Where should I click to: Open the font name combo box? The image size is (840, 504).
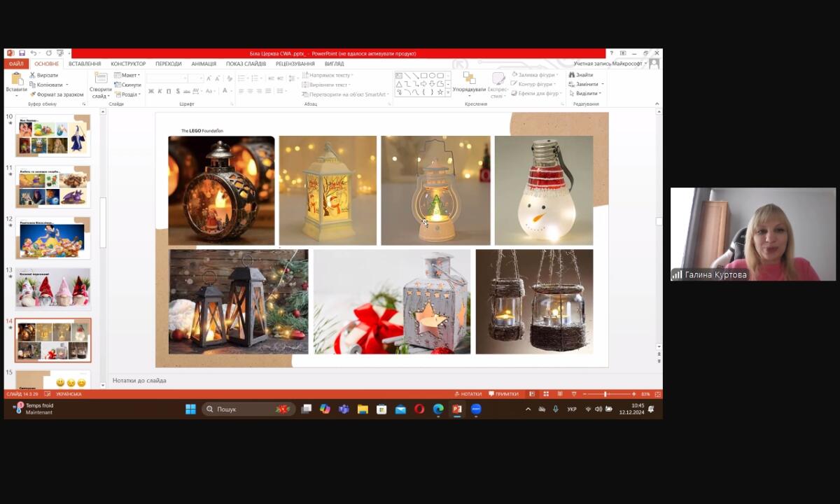167,78
